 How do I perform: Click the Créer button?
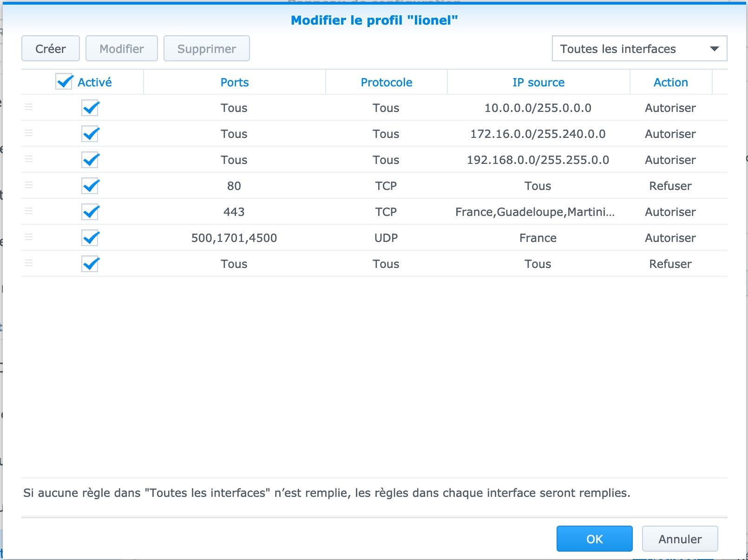point(51,48)
